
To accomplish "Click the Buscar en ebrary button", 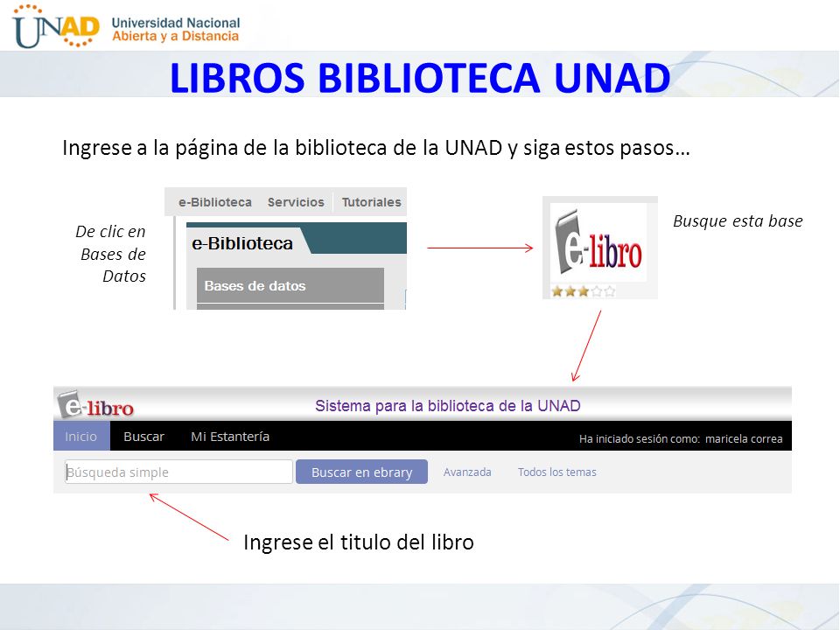I will coord(361,472).
